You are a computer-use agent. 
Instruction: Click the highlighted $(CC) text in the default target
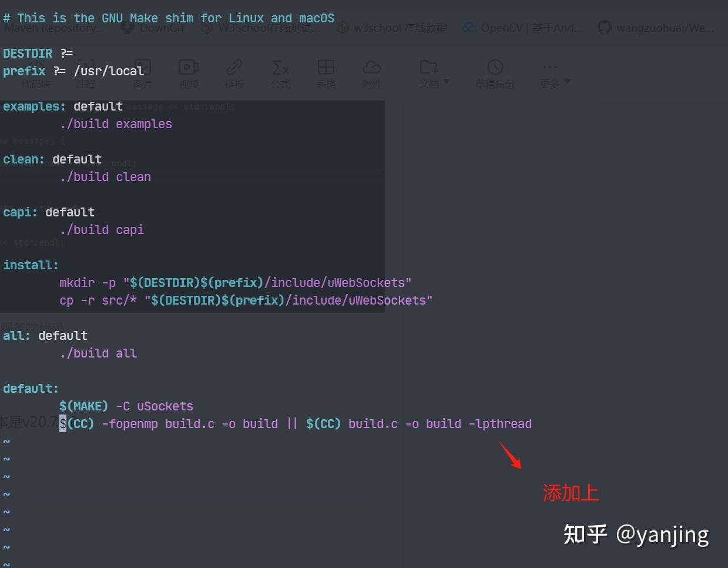[x=75, y=423]
